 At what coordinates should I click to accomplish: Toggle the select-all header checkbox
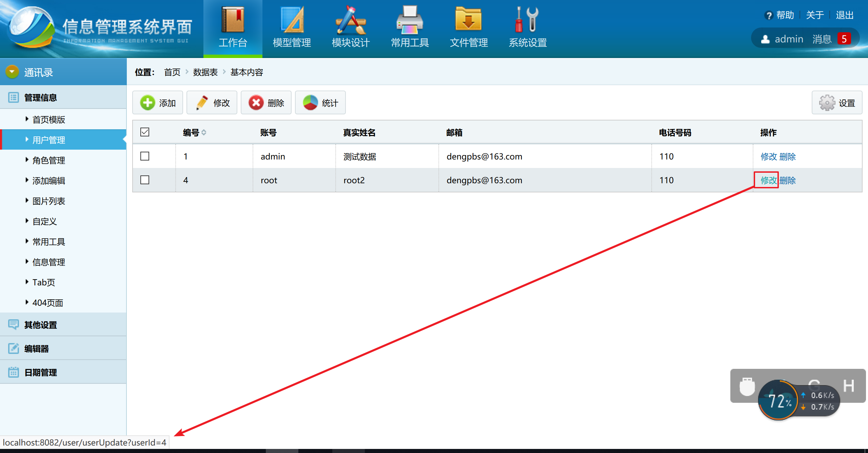click(145, 132)
